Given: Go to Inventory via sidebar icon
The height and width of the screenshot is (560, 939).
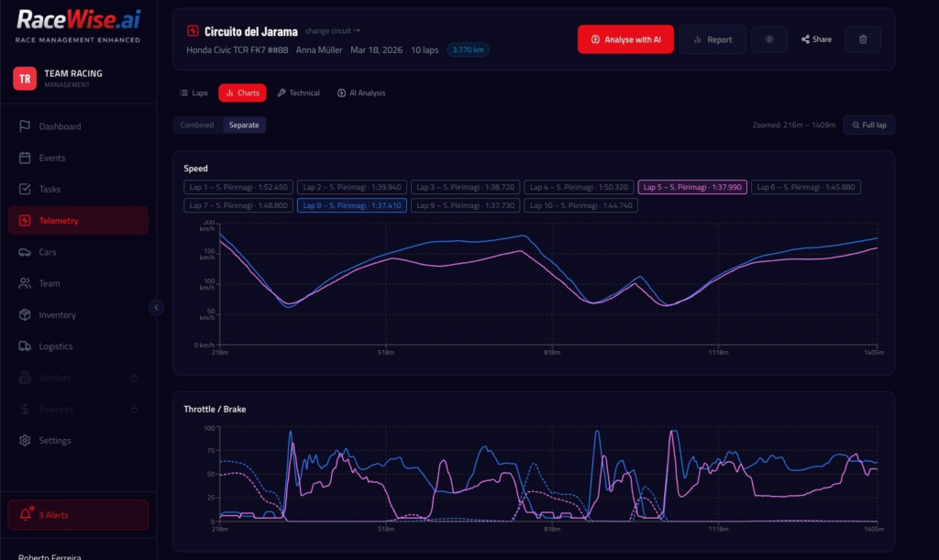Looking at the screenshot, I should pyautogui.click(x=25, y=315).
